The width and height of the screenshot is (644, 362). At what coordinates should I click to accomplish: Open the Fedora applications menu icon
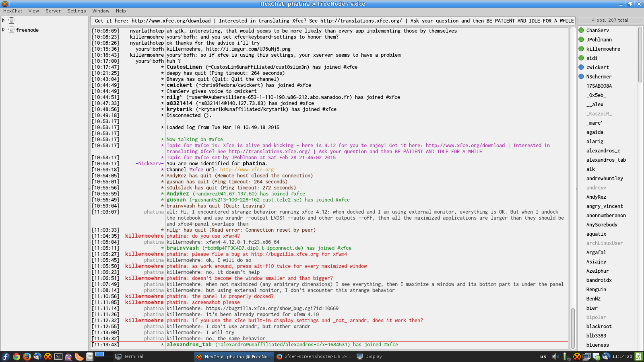click(6, 356)
